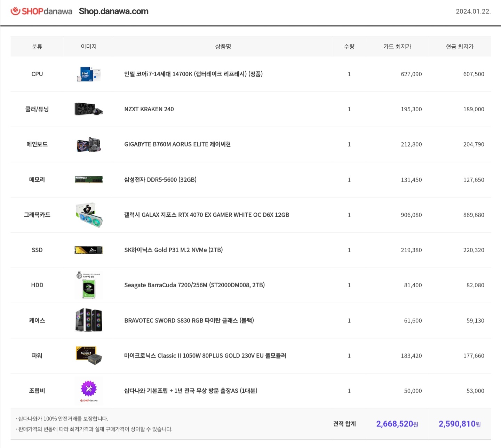Select the 메모리 category cell
501x448 pixels.
click(x=37, y=180)
